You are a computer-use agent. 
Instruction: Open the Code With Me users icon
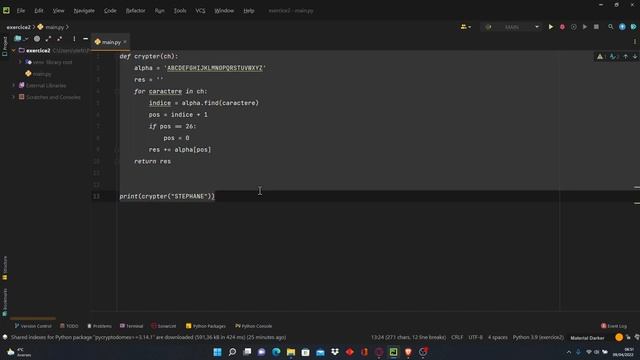click(x=465, y=27)
